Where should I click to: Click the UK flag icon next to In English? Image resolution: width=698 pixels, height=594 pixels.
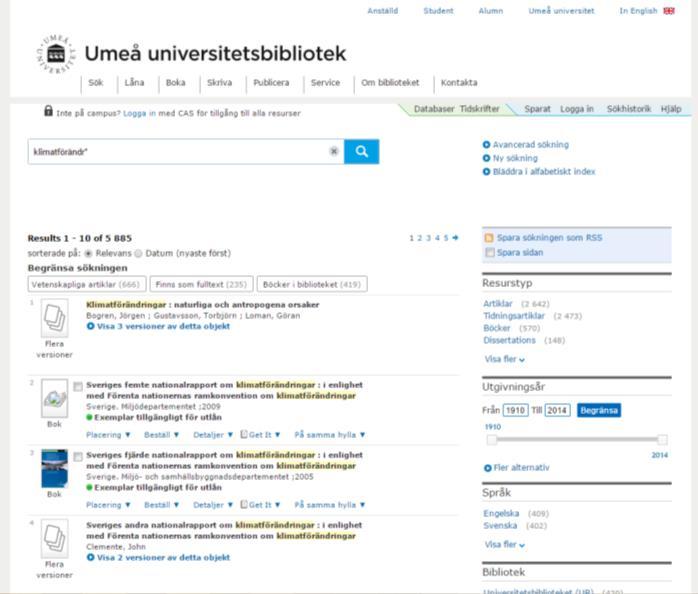669,11
